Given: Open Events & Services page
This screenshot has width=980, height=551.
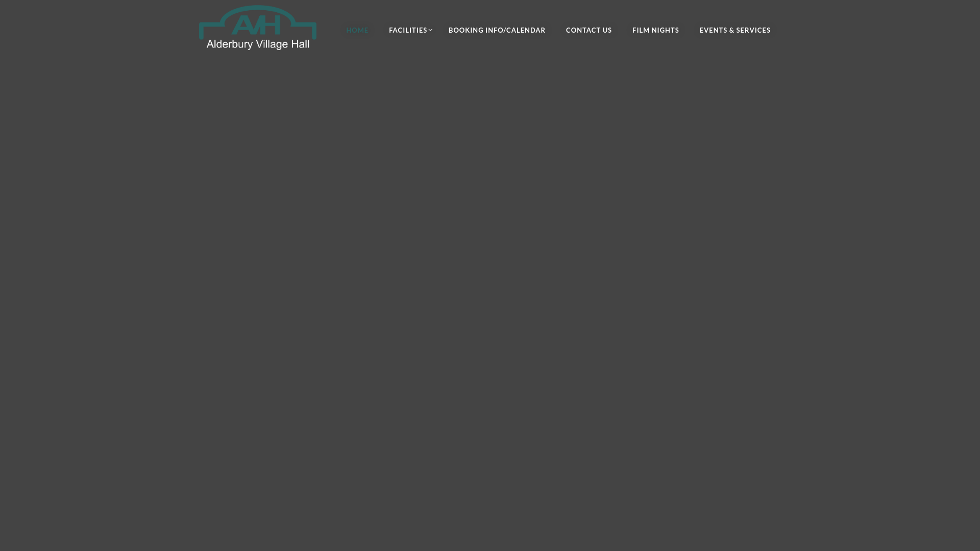Looking at the screenshot, I should (x=734, y=30).
